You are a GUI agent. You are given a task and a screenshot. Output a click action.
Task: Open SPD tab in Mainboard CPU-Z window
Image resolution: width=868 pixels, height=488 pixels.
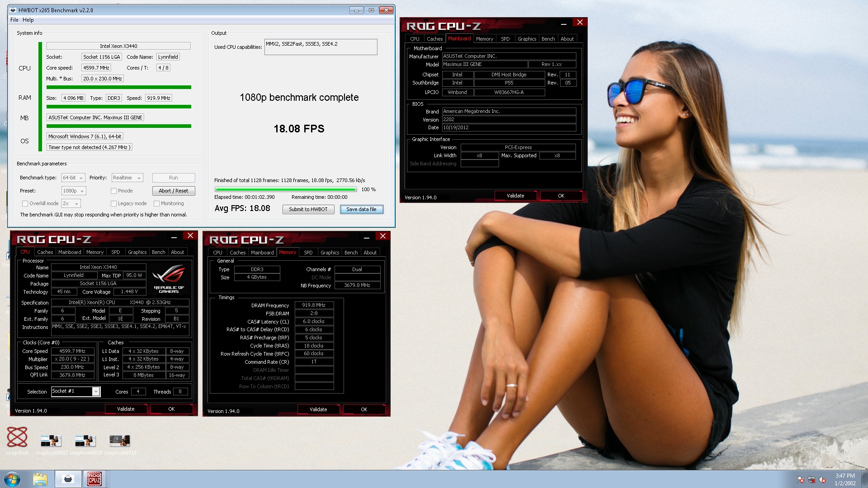(505, 39)
